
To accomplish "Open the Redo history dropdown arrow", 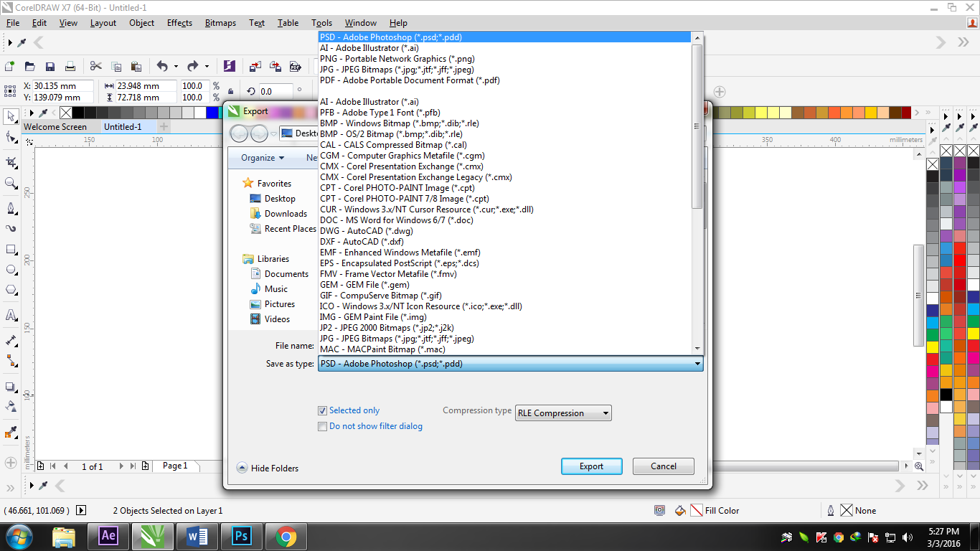I will pos(207,66).
